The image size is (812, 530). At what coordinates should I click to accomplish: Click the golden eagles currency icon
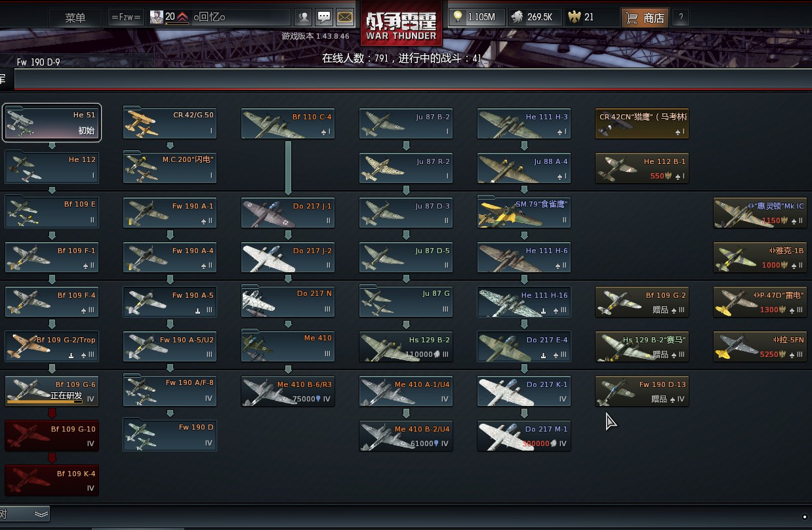[575, 18]
